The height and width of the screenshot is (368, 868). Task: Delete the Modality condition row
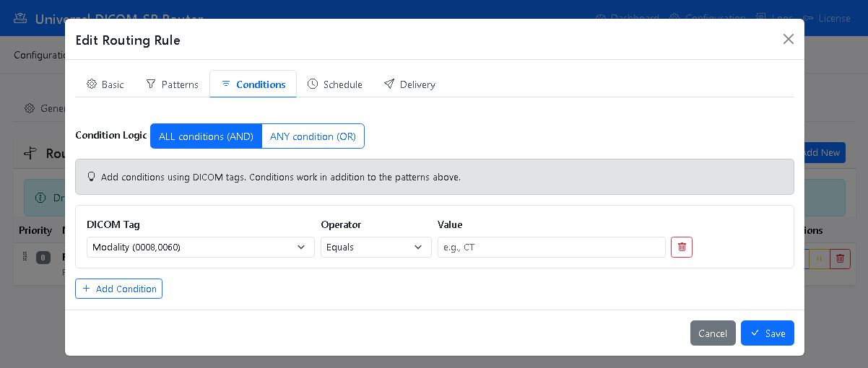coord(681,247)
